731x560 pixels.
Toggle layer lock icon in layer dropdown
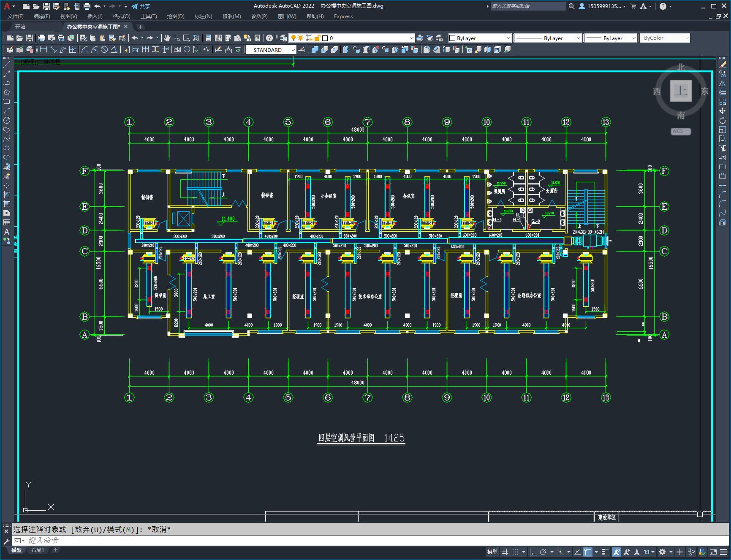point(317,38)
